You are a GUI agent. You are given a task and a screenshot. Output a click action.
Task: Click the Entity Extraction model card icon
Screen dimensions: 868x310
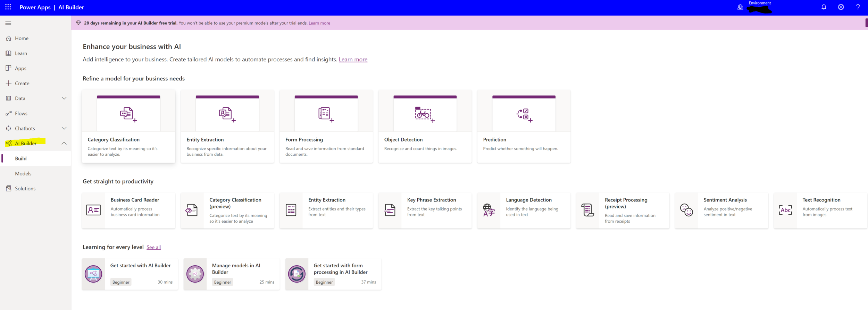[x=227, y=114]
